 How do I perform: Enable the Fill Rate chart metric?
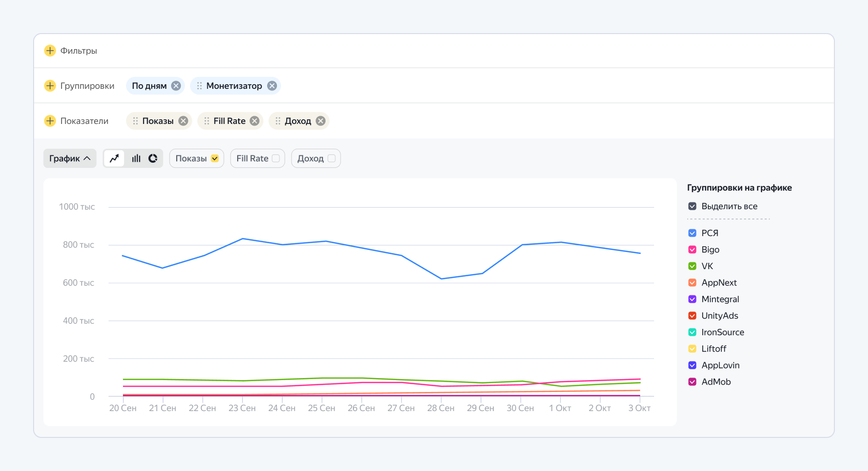coord(276,159)
